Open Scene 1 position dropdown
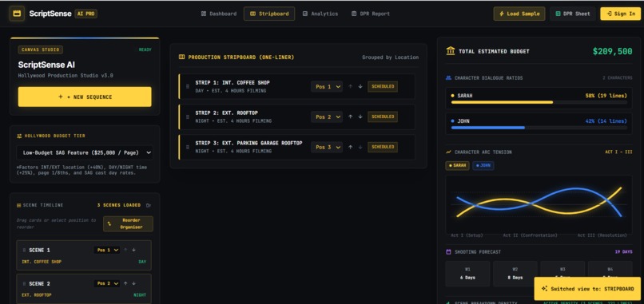 [x=107, y=250]
